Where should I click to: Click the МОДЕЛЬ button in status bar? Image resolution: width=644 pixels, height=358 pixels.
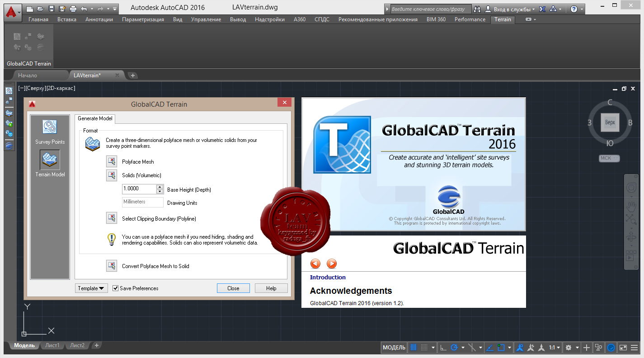(394, 348)
